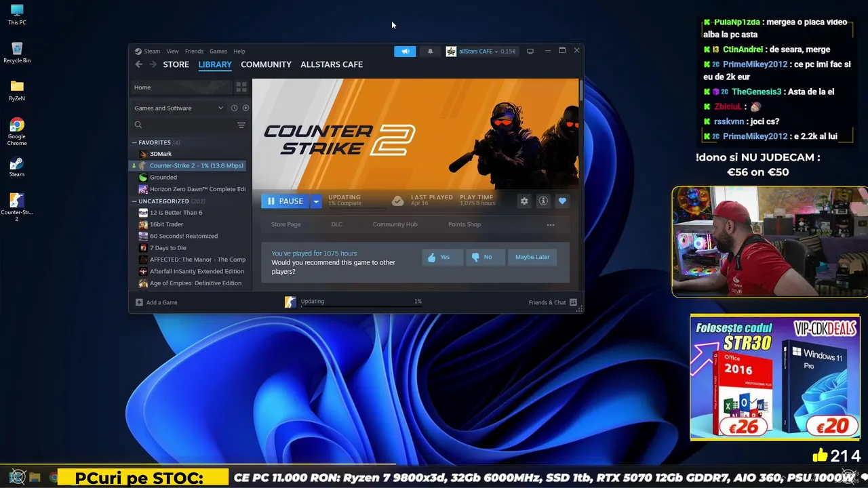868x488 pixels.
Task: Click the library search magnifier icon
Action: [138, 125]
